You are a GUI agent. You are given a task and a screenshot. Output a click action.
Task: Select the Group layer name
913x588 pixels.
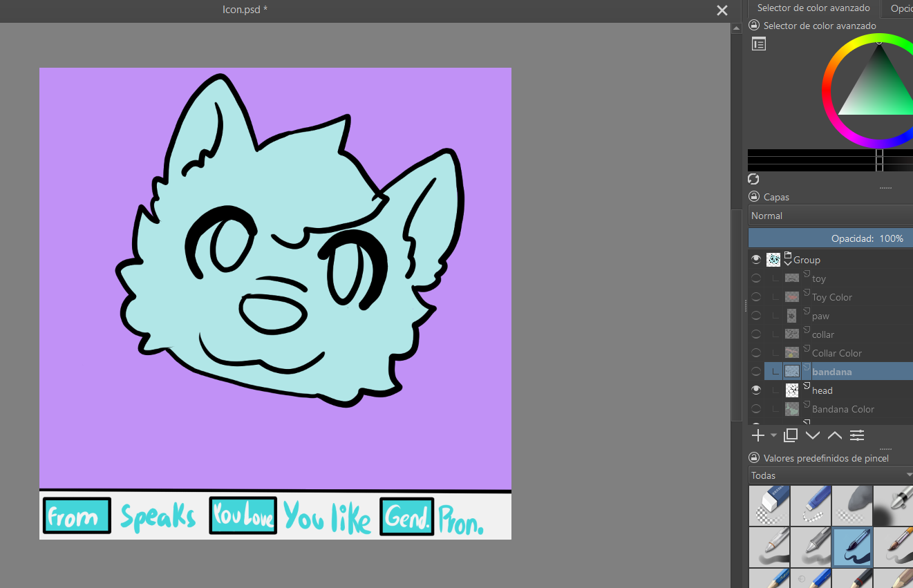click(807, 260)
